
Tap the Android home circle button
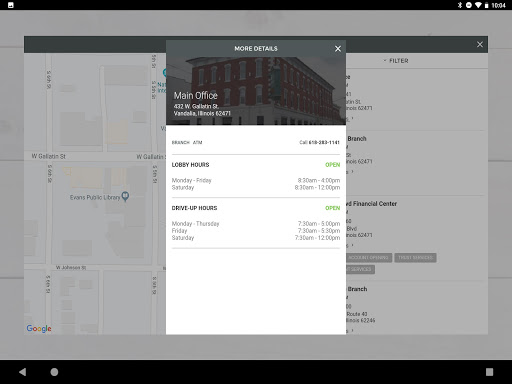[54, 372]
